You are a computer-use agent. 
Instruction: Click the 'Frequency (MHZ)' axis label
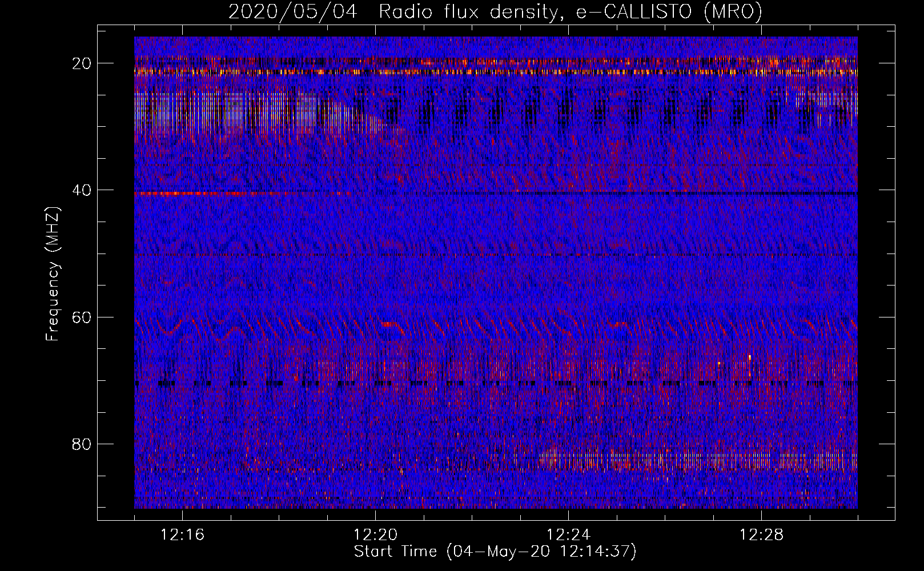coord(53,274)
